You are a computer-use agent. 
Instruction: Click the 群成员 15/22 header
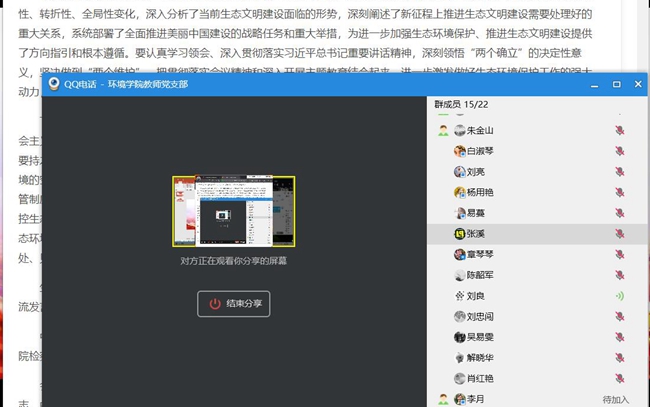460,104
